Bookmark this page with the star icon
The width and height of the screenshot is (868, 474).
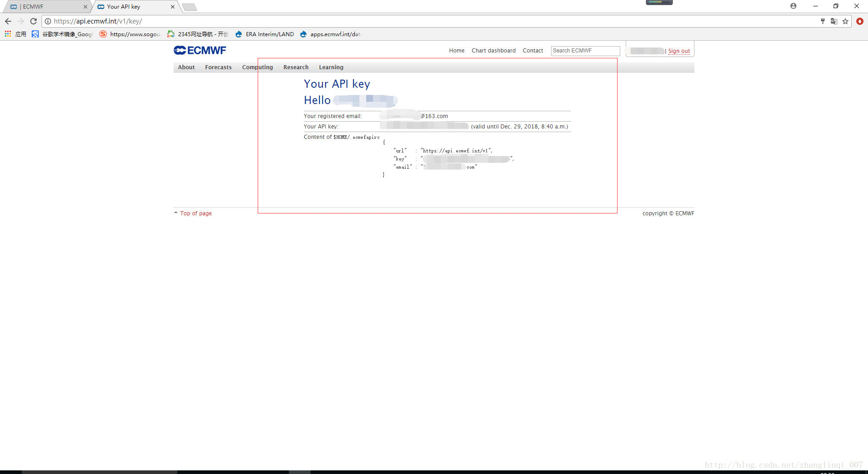[x=845, y=21]
